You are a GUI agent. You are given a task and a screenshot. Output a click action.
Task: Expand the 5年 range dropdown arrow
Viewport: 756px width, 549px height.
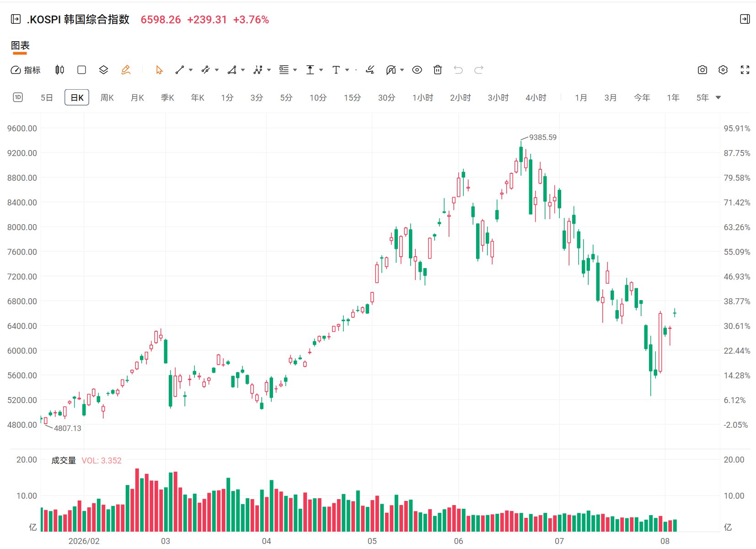click(718, 97)
